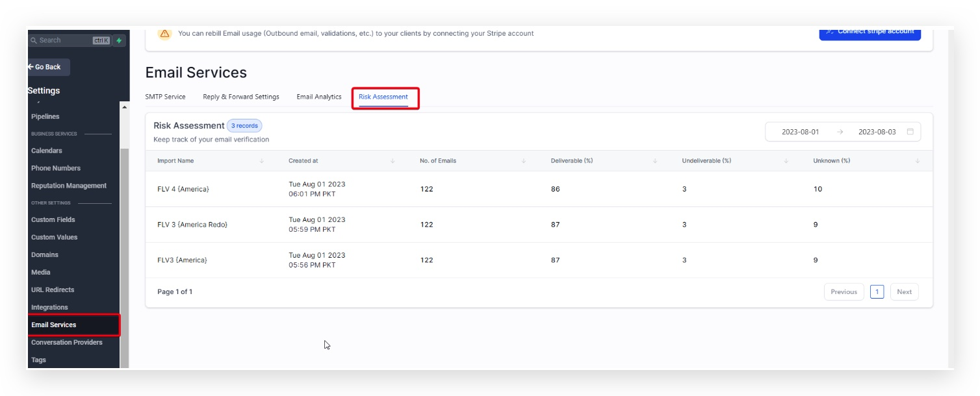
Task: Open the Reply & Forward Settings tab
Action: 241,97
